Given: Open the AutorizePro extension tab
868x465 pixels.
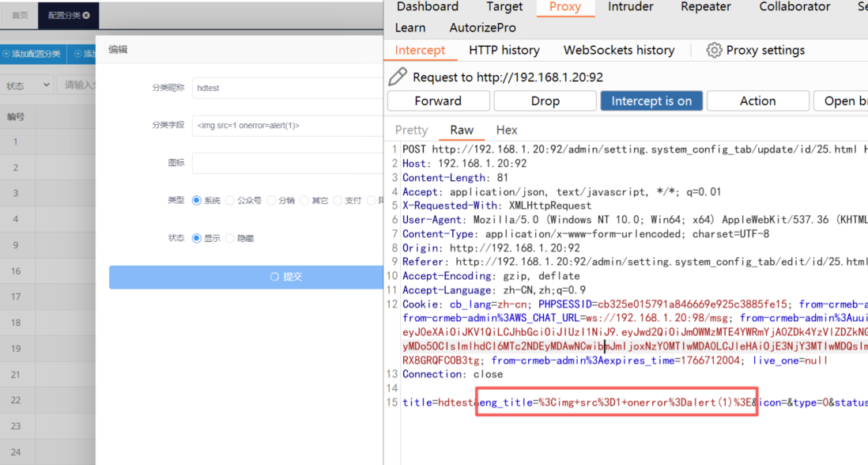Looking at the screenshot, I should (x=482, y=28).
